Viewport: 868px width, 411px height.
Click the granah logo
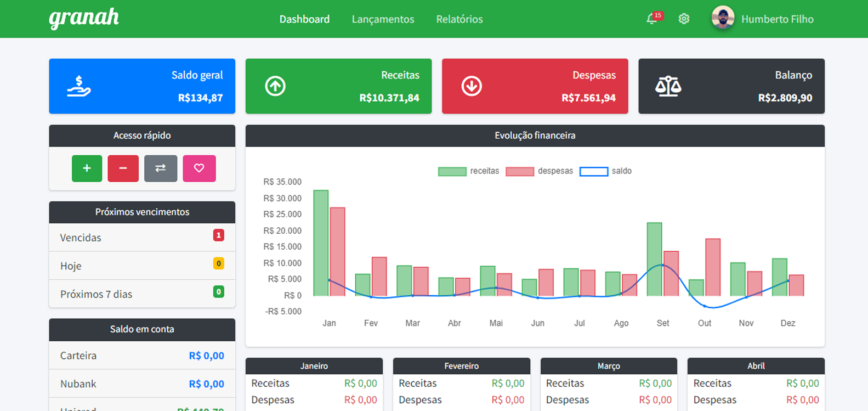(x=84, y=18)
